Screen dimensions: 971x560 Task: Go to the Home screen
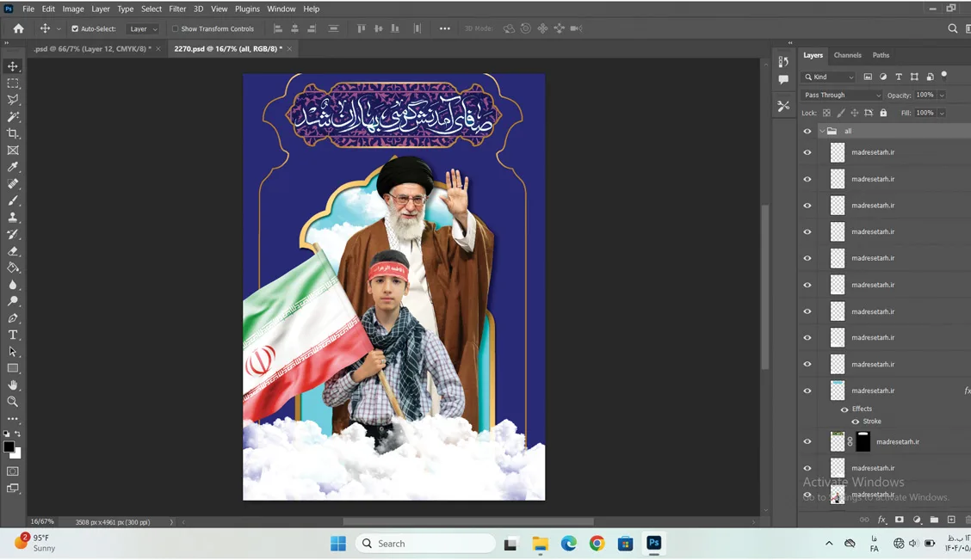19,28
